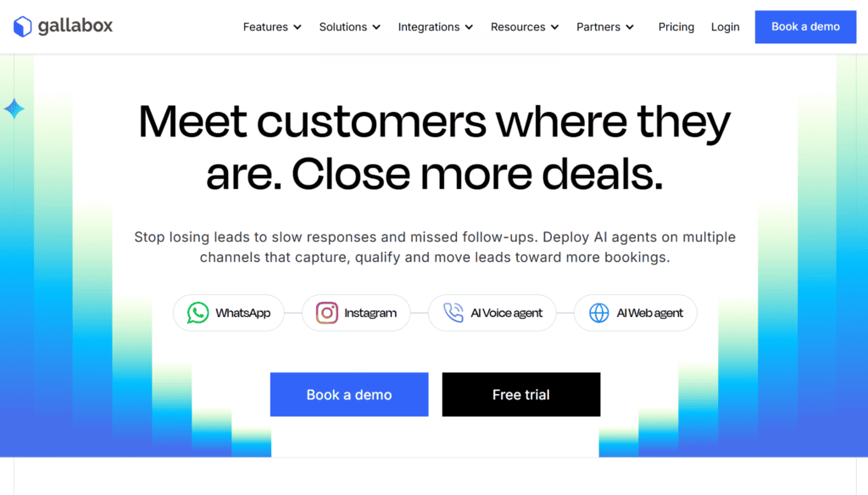Select the WhatsApp channel label
This screenshot has width=868, height=495.
[243, 313]
